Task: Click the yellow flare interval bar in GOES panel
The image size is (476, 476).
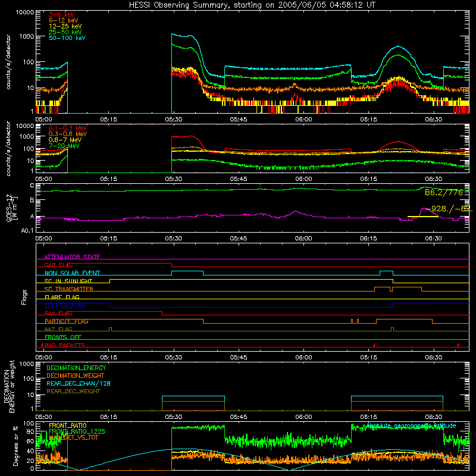Action: (423, 217)
